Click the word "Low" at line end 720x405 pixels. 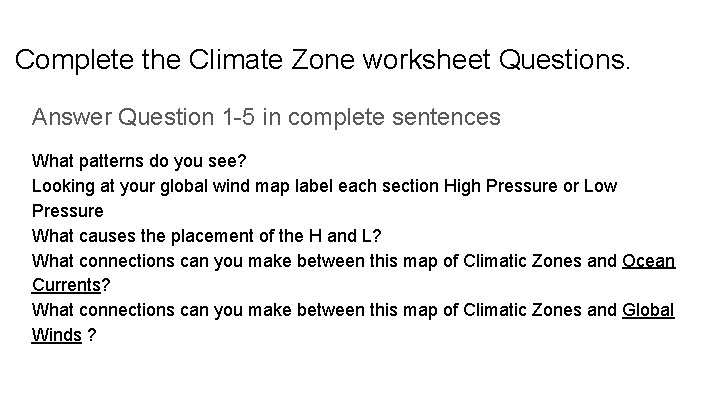click(600, 186)
